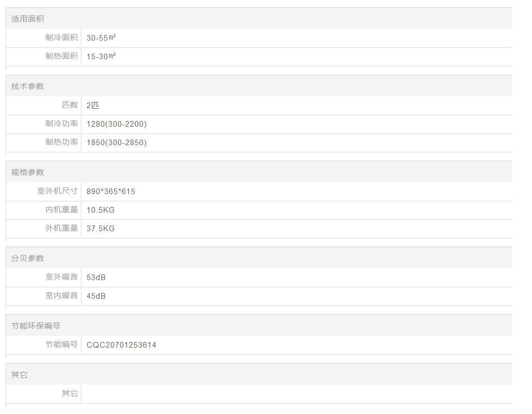
Task: Select the 37.5KG outdoor unit weight
Action: click(101, 229)
